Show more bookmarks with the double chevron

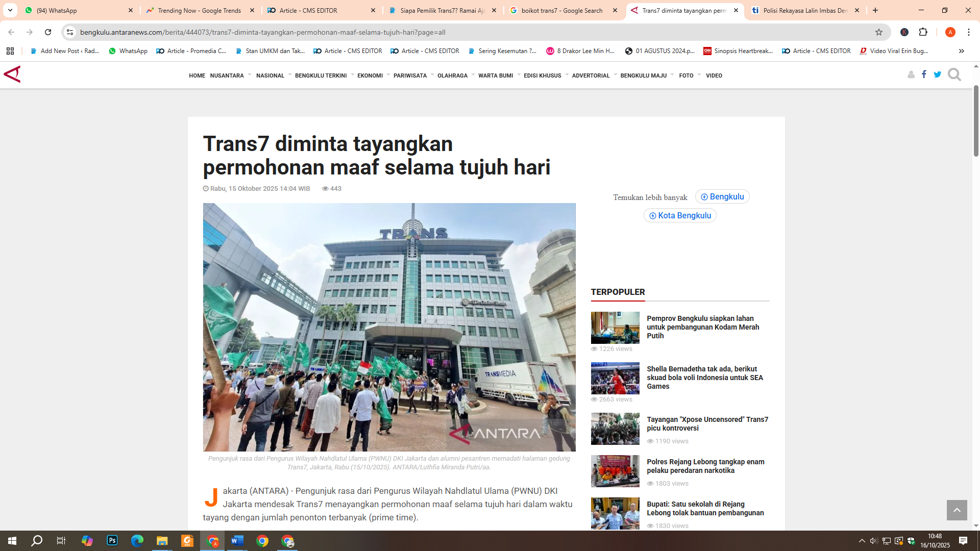[x=962, y=51]
